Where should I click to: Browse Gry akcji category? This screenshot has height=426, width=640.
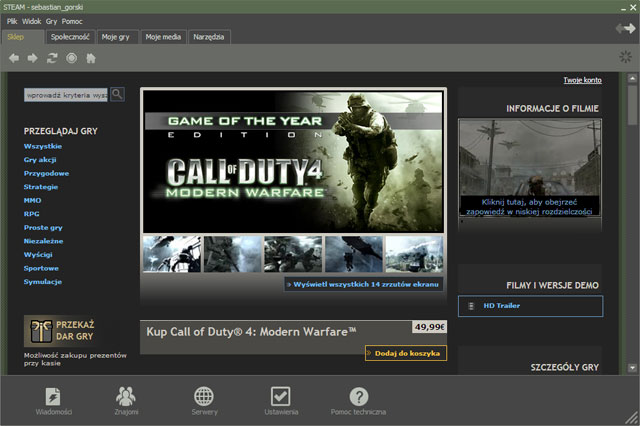[40, 160]
